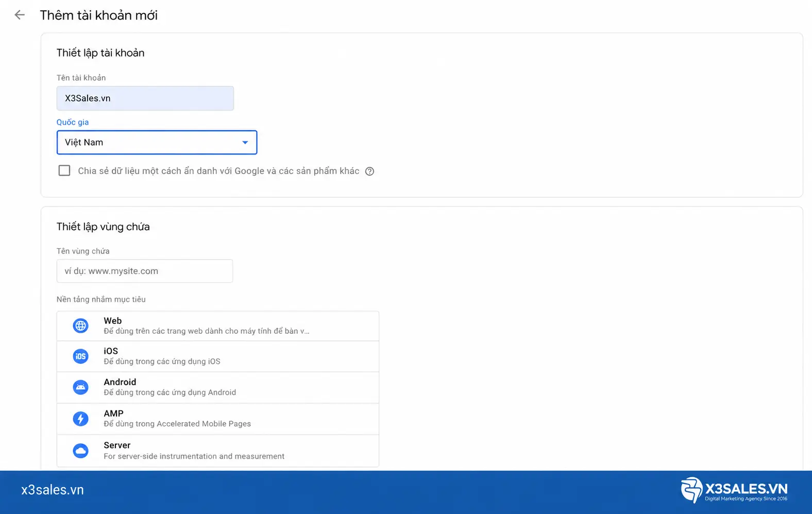Go back using the arrow icon
This screenshot has height=514, width=812.
[20, 15]
